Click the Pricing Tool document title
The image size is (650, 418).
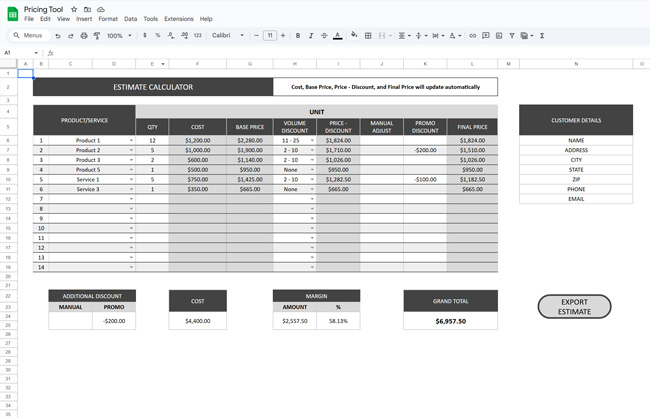point(43,9)
